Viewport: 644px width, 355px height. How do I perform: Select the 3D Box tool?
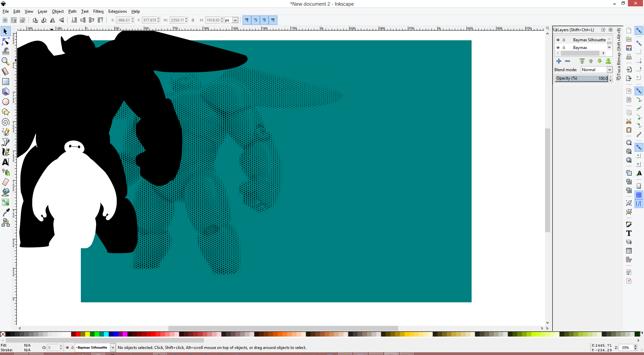(x=5, y=92)
